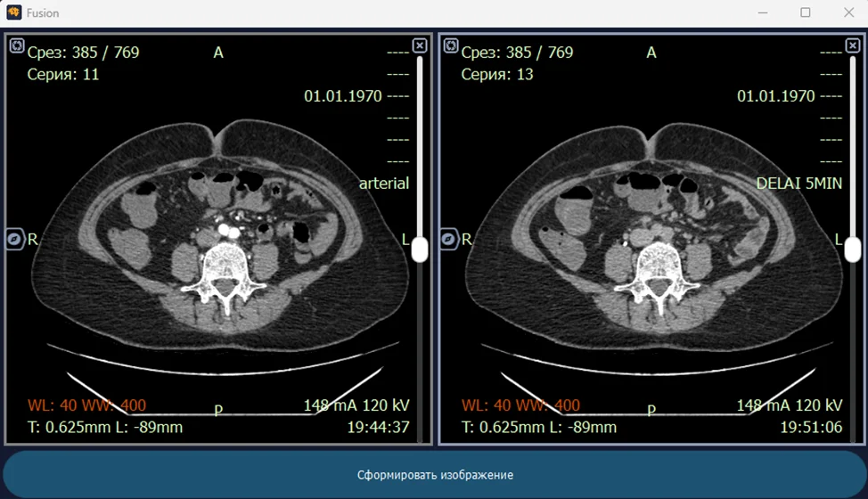
Task: Click the Fusion app icon in the title bar
Action: (14, 13)
